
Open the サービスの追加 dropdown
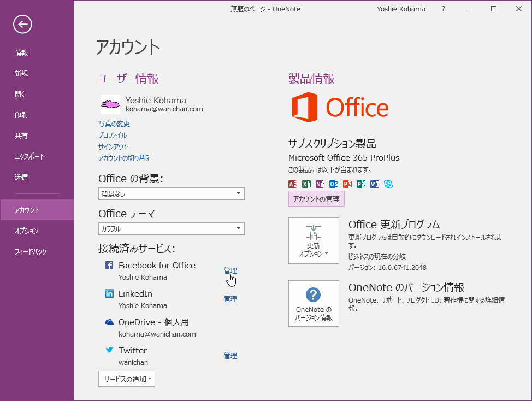127,379
